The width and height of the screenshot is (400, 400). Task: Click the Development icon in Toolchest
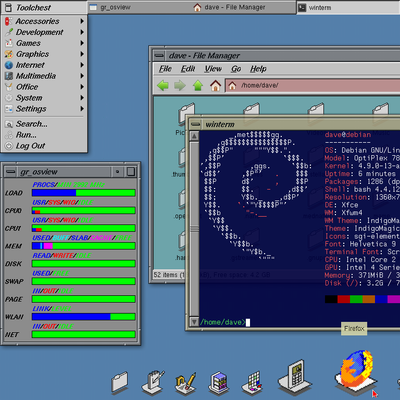point(9,32)
